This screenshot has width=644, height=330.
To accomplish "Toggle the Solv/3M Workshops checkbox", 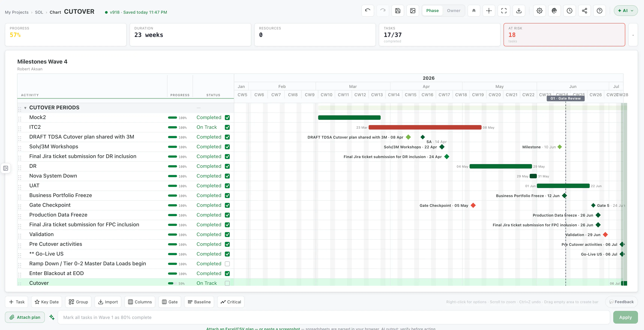I will (x=227, y=147).
